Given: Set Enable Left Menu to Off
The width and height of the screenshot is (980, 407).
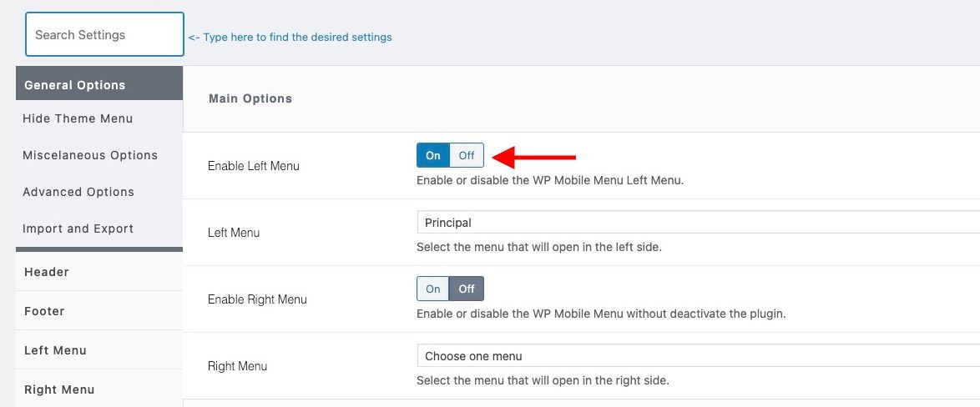Looking at the screenshot, I should [x=467, y=155].
